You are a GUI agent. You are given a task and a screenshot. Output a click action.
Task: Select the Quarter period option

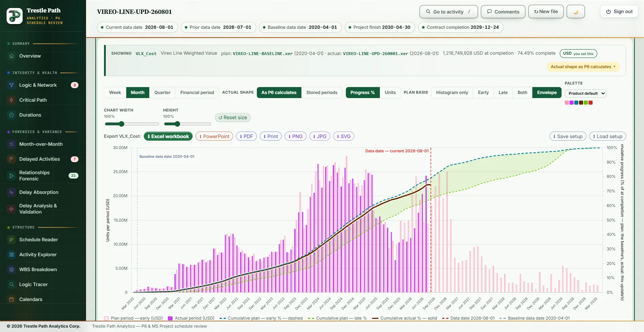tap(162, 93)
